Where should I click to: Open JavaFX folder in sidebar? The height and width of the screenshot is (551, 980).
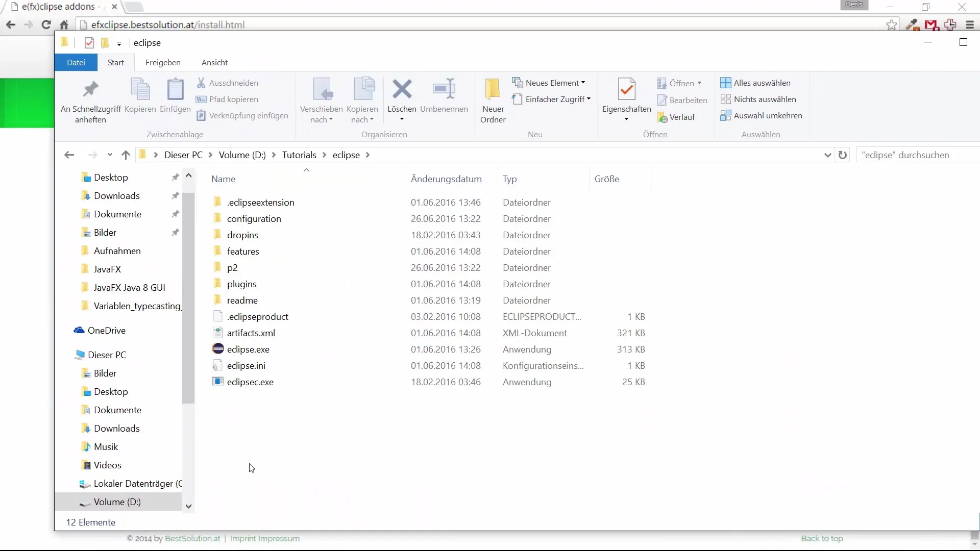click(107, 269)
